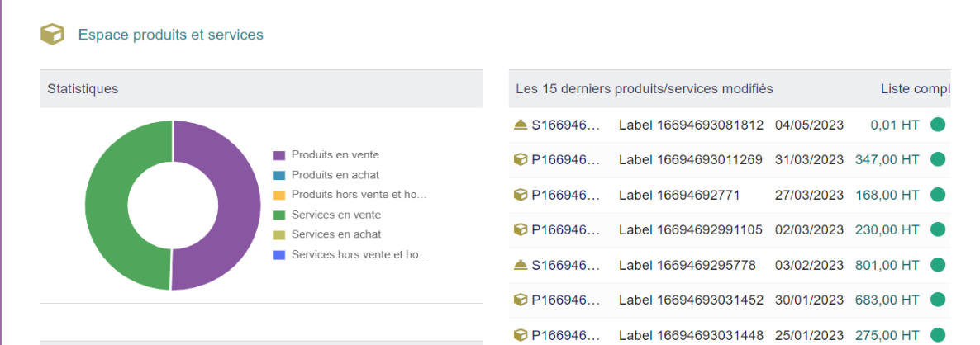Click the green status dot for 347,00 HT
Screen dimensions: 980x345
tap(938, 160)
